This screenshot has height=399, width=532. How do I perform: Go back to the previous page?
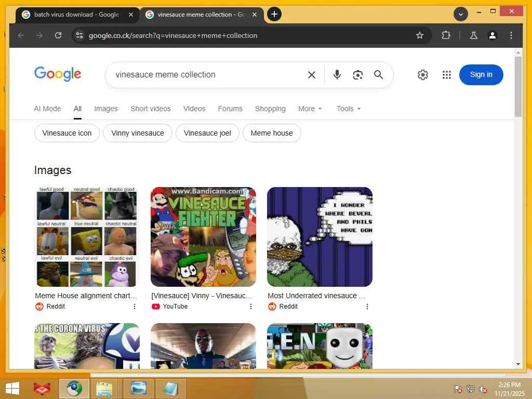coord(21,35)
